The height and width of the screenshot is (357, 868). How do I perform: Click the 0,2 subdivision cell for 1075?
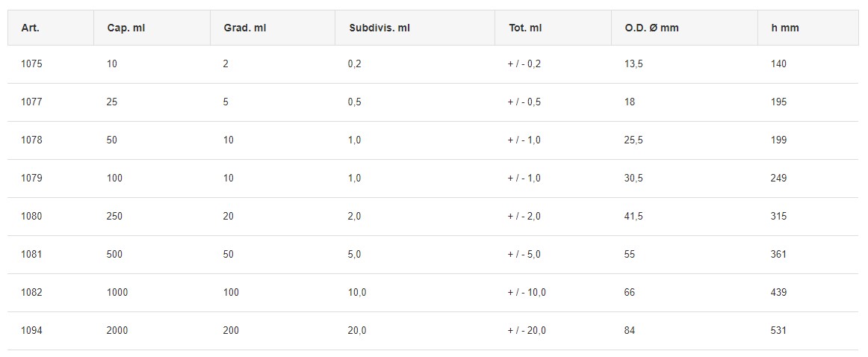pos(355,64)
